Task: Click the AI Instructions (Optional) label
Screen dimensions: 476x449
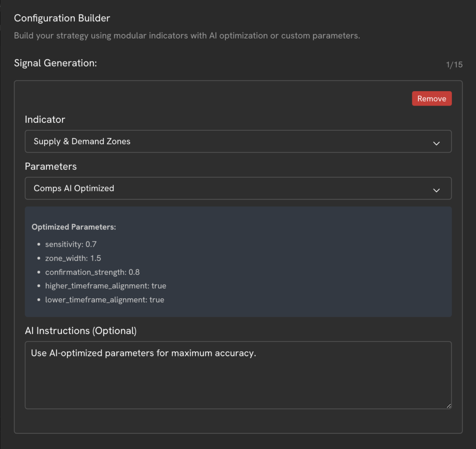Action: tap(80, 331)
